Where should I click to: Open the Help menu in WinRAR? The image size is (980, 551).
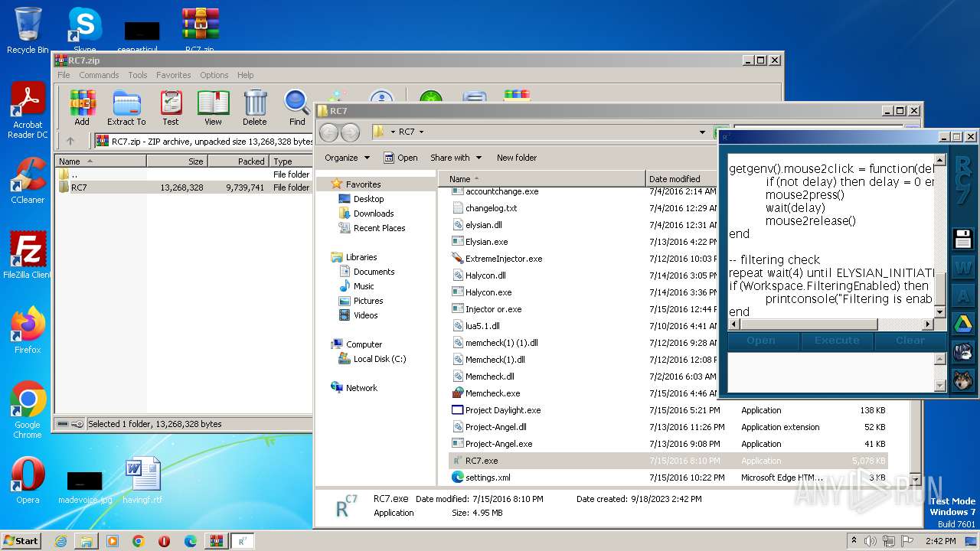[246, 75]
